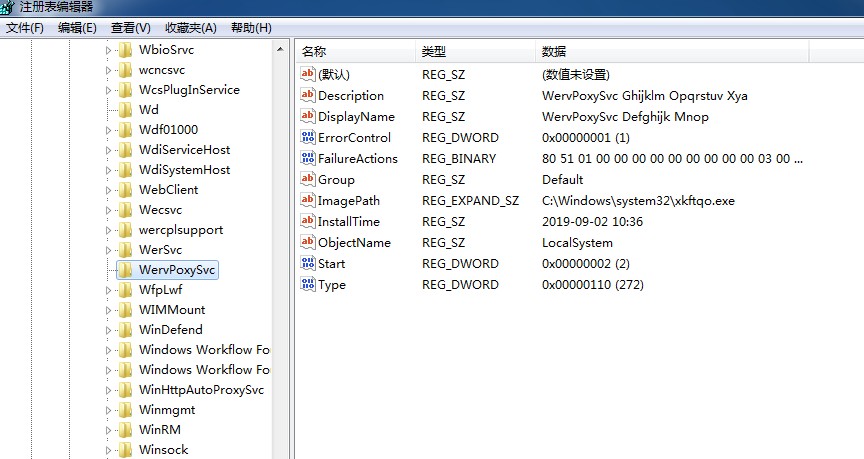Select the Winsock key in tree

(x=163, y=450)
